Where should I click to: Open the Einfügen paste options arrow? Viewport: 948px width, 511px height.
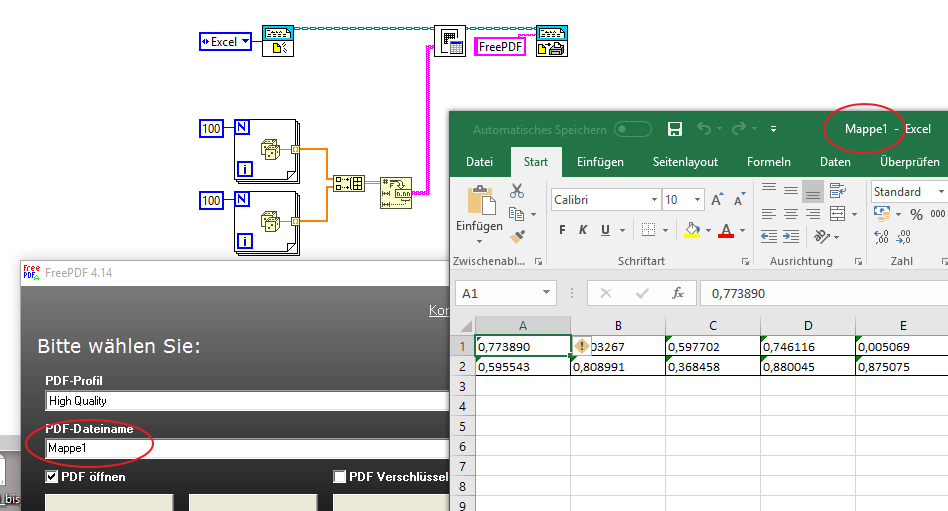click(479, 241)
